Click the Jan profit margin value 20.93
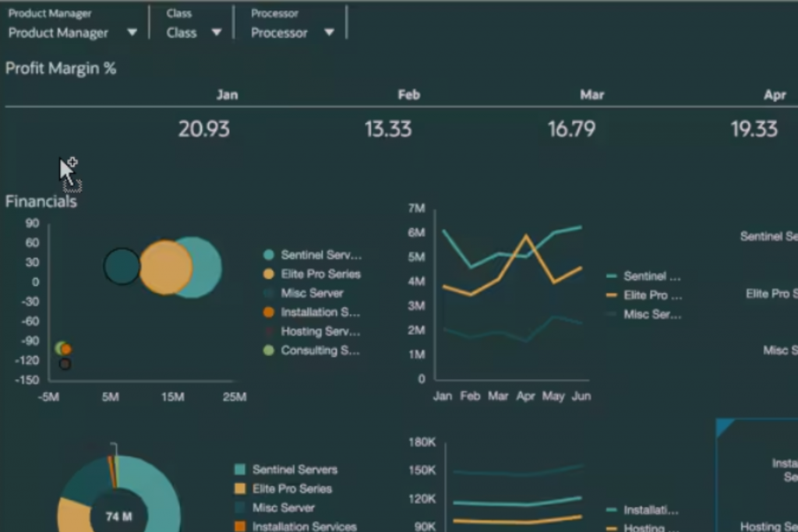 click(x=203, y=129)
